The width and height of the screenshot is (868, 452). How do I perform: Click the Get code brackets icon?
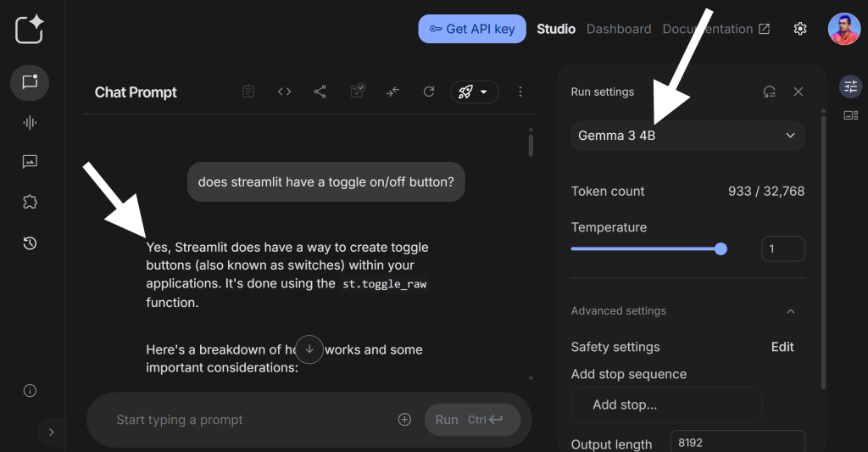tap(285, 92)
